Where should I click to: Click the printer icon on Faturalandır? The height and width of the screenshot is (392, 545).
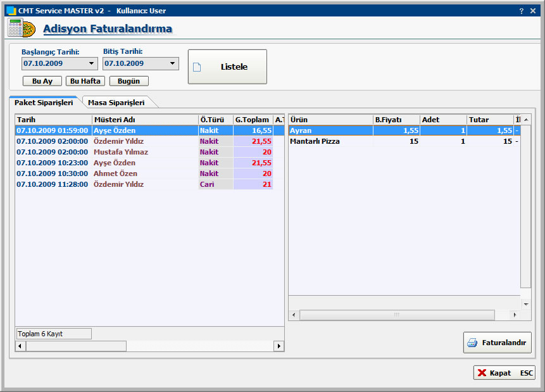[472, 343]
